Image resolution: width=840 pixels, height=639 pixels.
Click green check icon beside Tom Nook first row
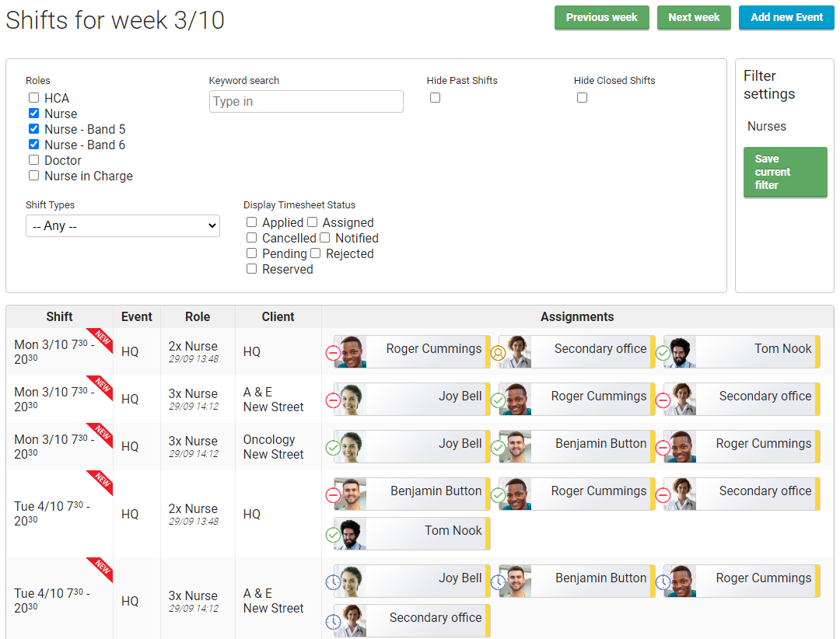pos(663,353)
